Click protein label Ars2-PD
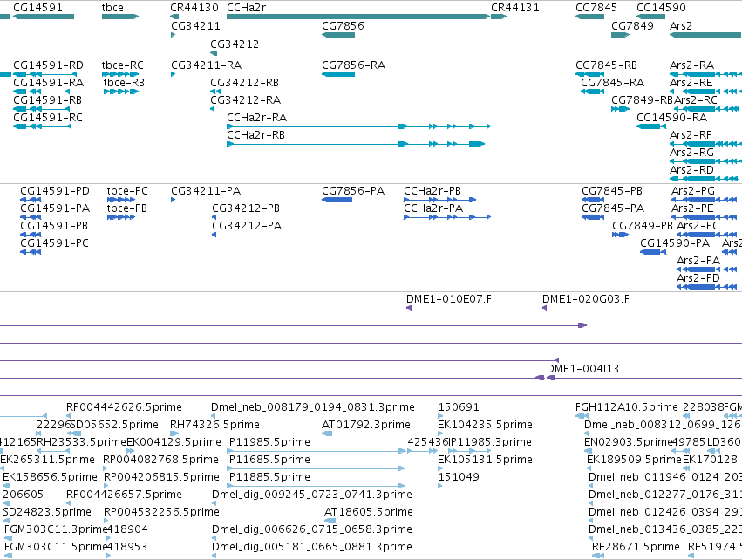The image size is (742, 560). tap(698, 278)
